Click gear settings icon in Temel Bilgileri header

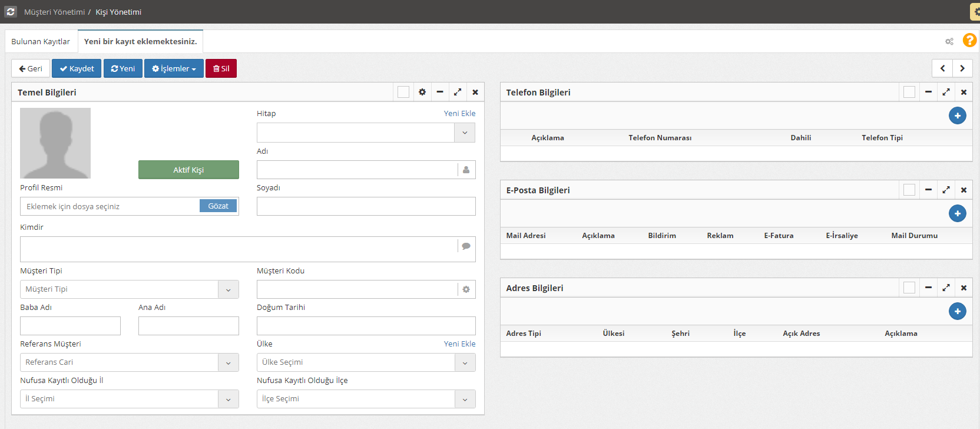click(x=422, y=92)
